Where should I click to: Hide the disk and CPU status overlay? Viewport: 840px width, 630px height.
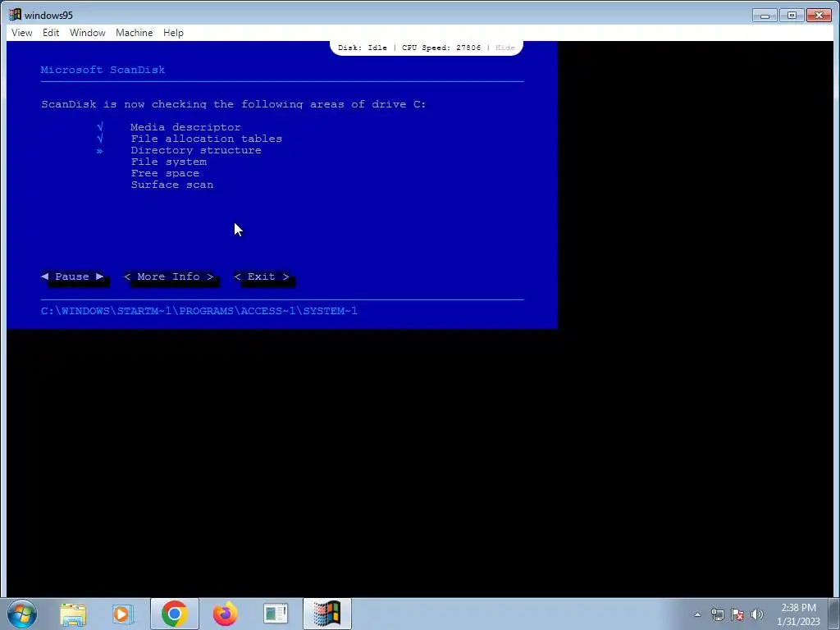tap(504, 48)
